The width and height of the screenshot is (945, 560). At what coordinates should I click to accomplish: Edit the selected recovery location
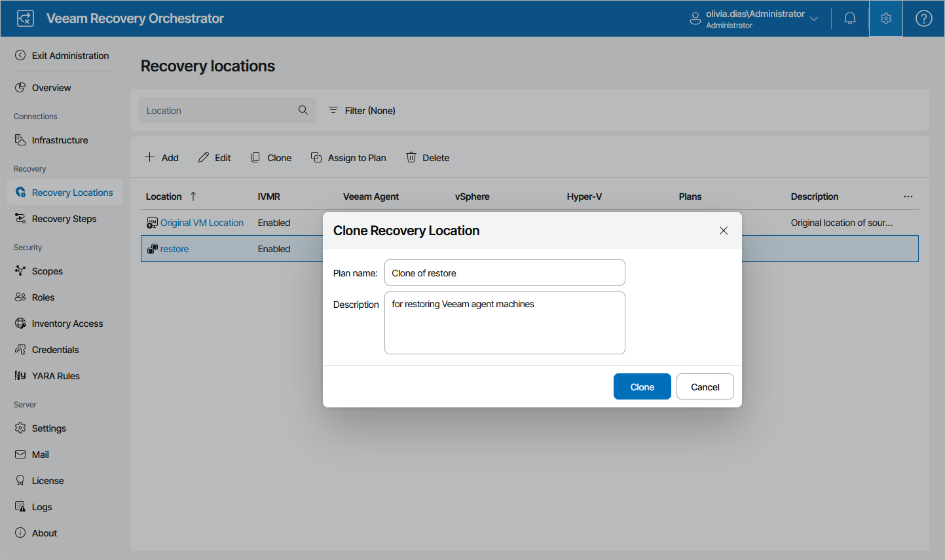215,158
